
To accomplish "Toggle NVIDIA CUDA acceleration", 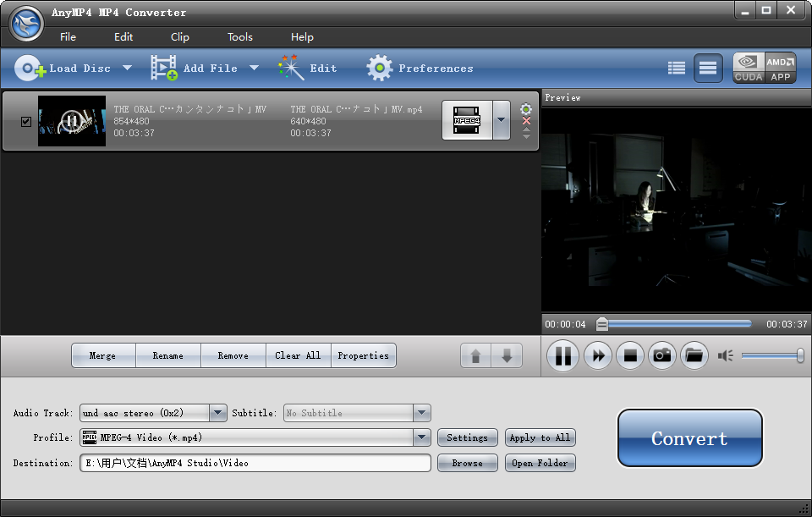I will [749, 68].
